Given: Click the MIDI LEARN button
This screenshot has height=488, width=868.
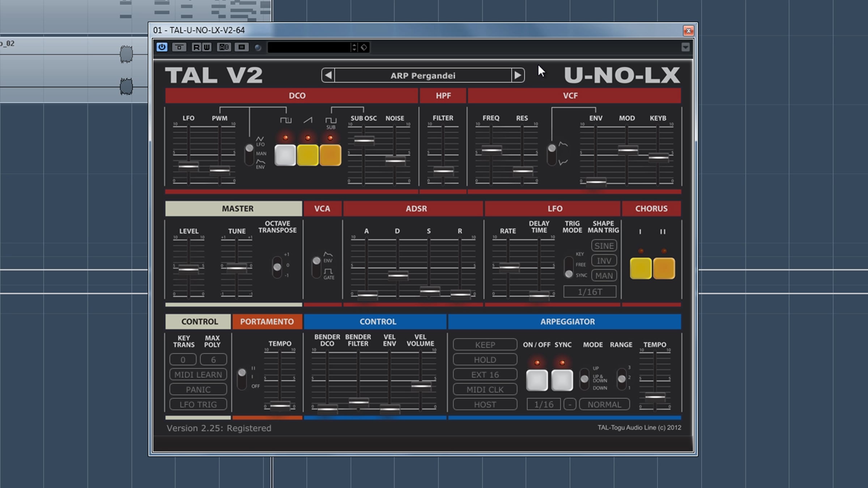Looking at the screenshot, I should pyautogui.click(x=198, y=374).
